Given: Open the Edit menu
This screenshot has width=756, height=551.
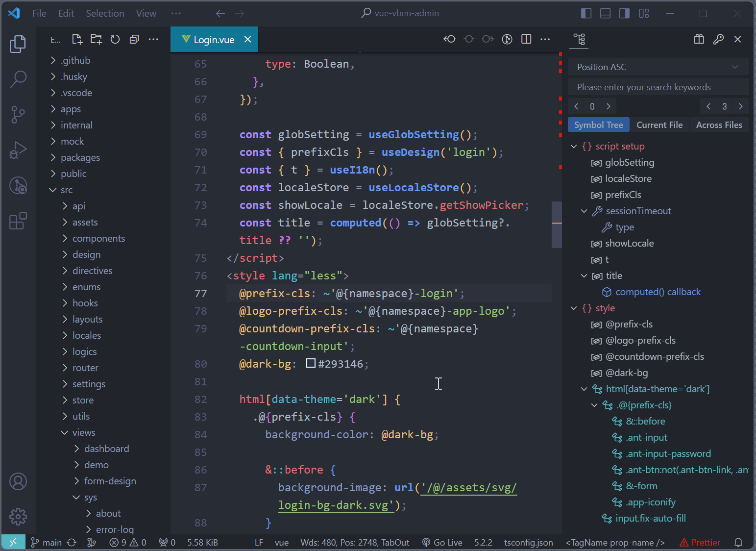Looking at the screenshot, I should tap(66, 13).
